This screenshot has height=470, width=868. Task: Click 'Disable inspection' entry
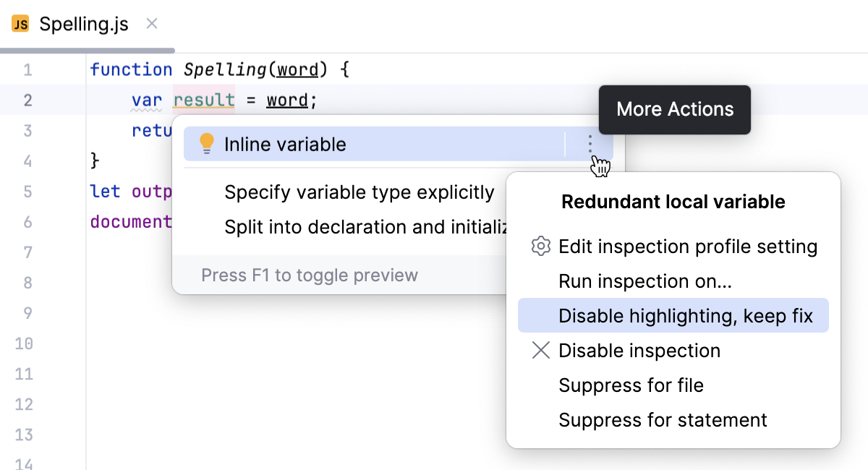coord(639,350)
